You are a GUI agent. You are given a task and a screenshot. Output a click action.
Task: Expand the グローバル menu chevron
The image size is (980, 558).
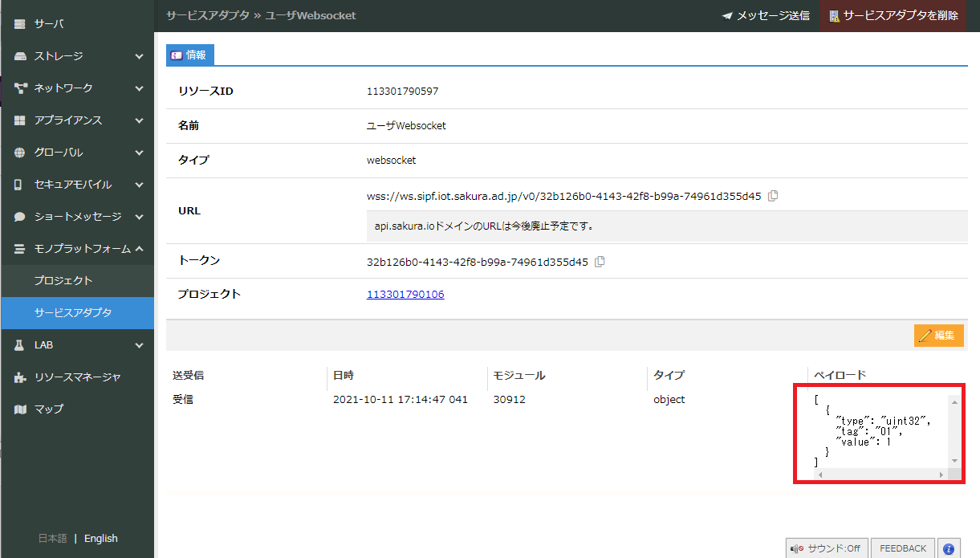click(x=140, y=153)
